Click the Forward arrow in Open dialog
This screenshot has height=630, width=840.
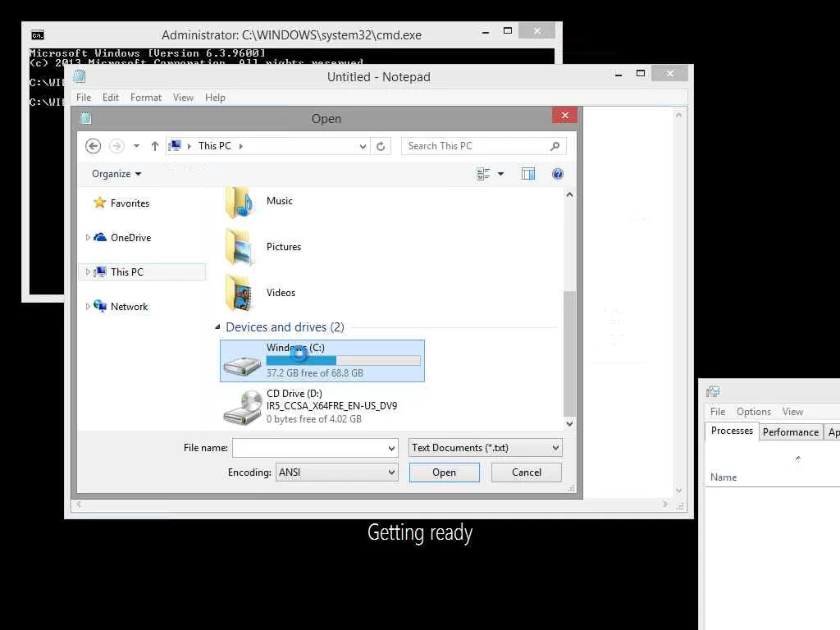tap(116, 146)
